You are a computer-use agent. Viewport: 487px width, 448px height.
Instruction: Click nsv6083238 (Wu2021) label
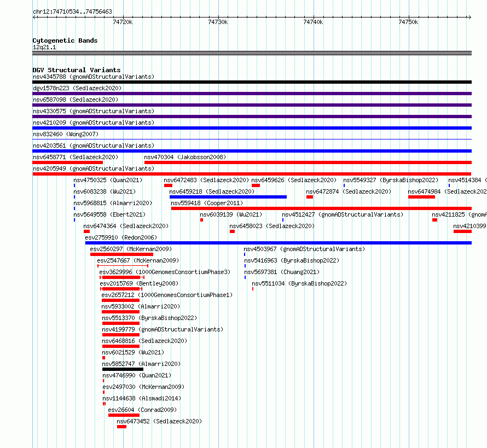tap(105, 191)
